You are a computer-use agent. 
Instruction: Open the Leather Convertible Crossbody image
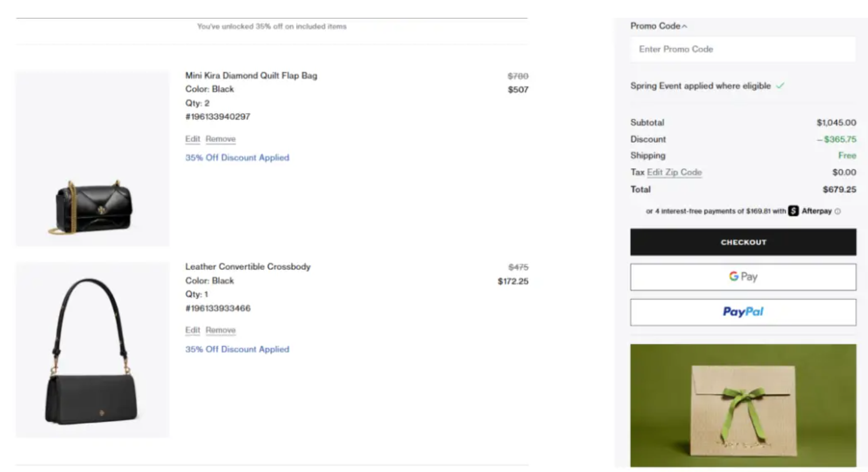point(92,350)
